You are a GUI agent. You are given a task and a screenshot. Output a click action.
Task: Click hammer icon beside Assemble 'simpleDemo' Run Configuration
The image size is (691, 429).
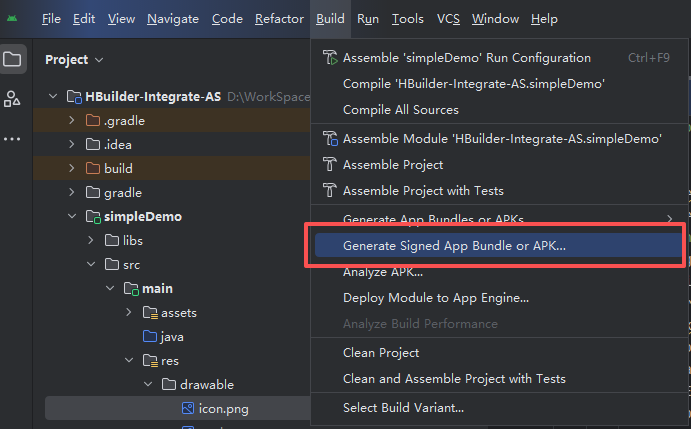(330, 58)
